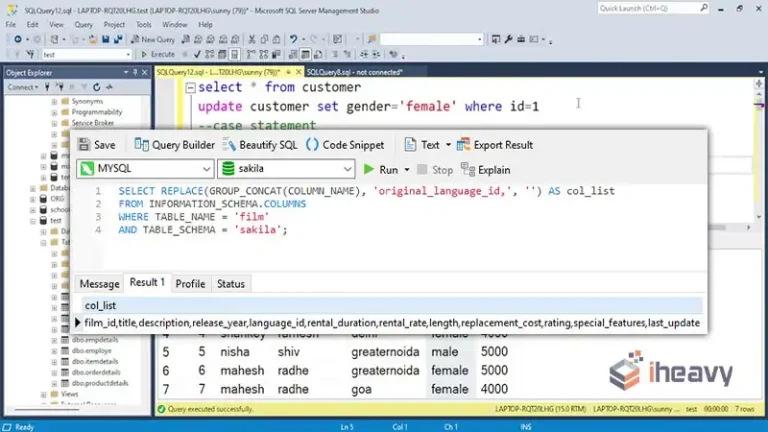This screenshot has height=432, width=768.
Task: Select the dbo.productdetails table
Action: point(100,383)
